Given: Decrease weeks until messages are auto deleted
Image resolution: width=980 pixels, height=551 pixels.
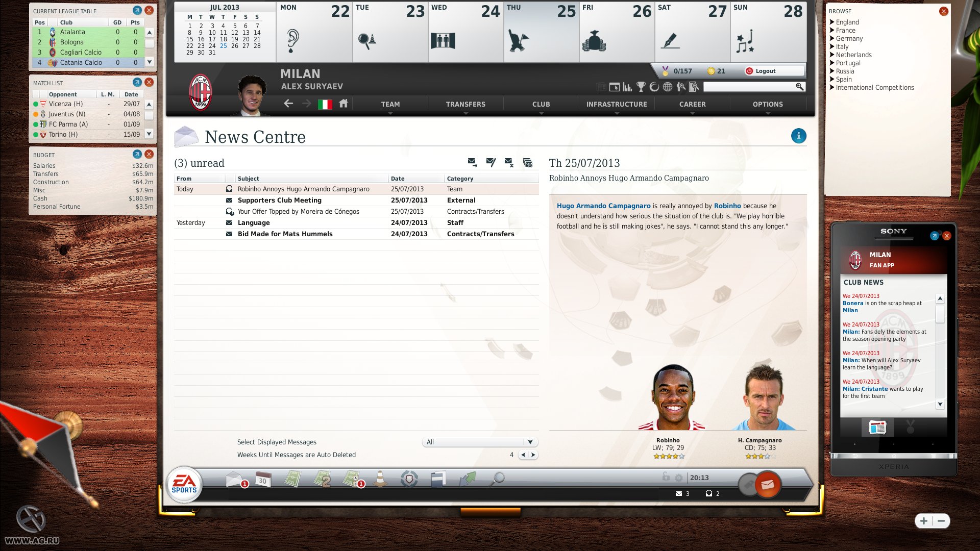Looking at the screenshot, I should tap(523, 454).
